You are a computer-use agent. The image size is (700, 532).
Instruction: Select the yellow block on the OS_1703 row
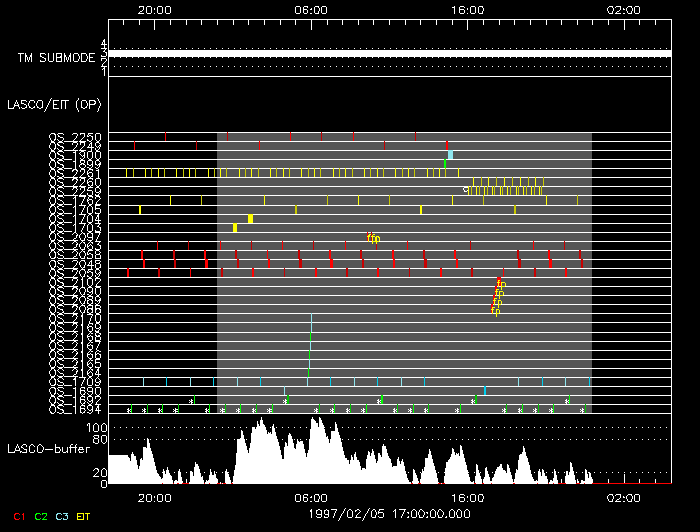pyautogui.click(x=235, y=228)
